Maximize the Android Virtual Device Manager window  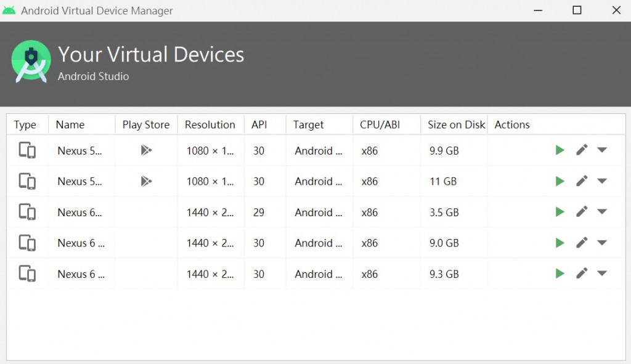577,10
